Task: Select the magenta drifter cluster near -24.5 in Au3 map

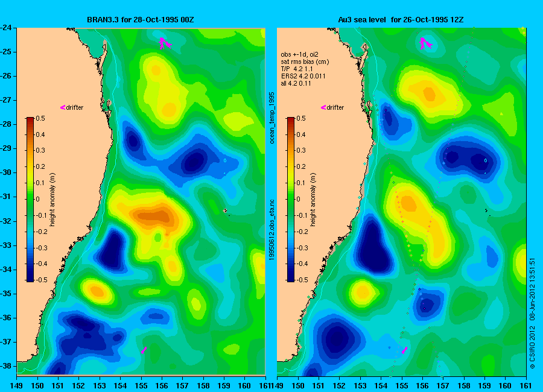Action: [425, 43]
